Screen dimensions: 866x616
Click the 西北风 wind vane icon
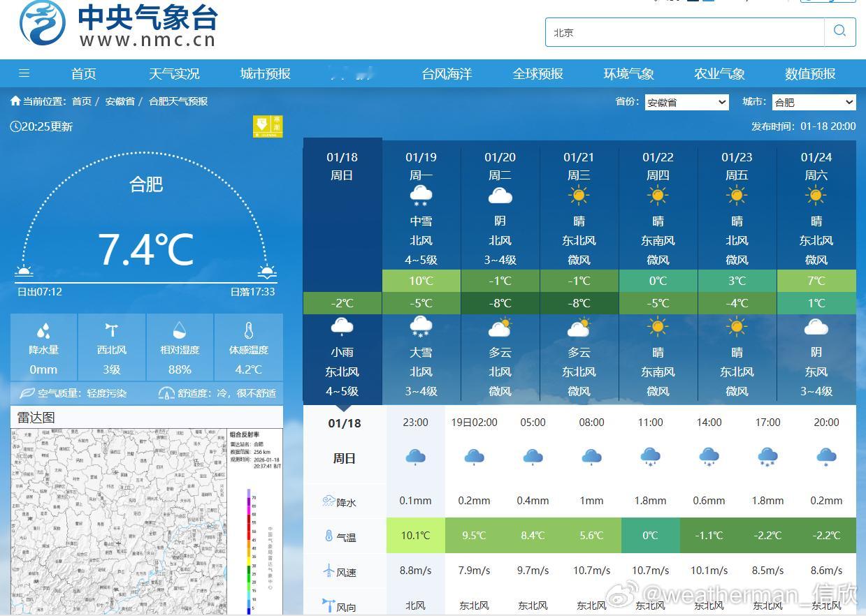tap(112, 330)
